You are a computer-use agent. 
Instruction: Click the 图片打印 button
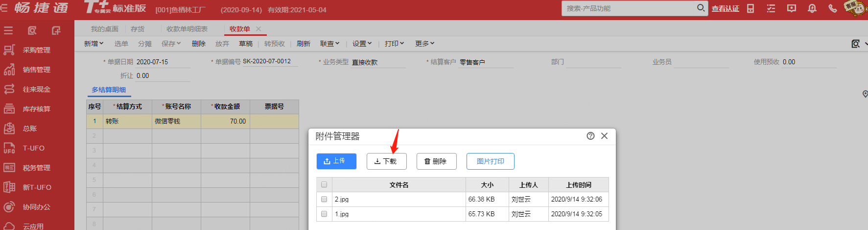(490, 161)
